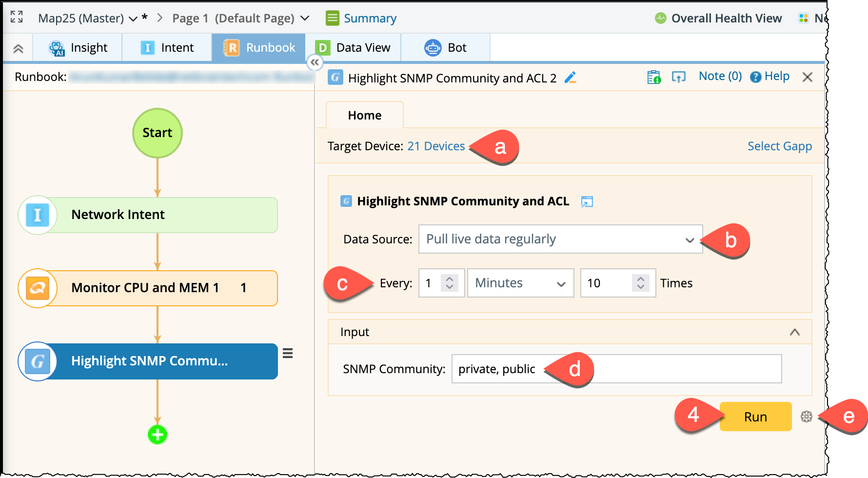This screenshot has height=478, width=868.
Task: Open the Minutes time unit dropdown
Action: (x=520, y=283)
